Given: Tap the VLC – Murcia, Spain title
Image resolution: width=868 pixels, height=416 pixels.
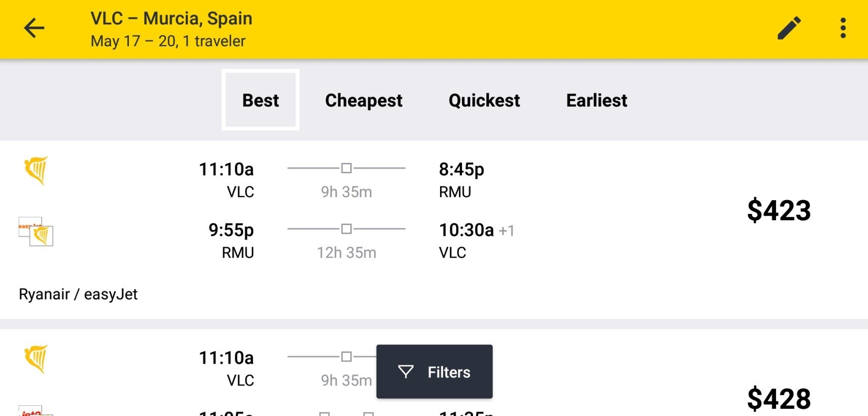Looking at the screenshot, I should click(172, 18).
